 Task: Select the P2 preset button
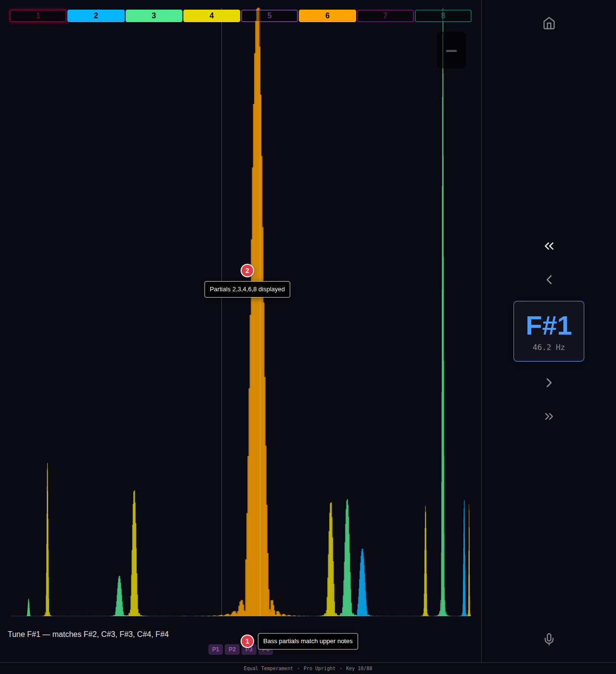(232, 649)
